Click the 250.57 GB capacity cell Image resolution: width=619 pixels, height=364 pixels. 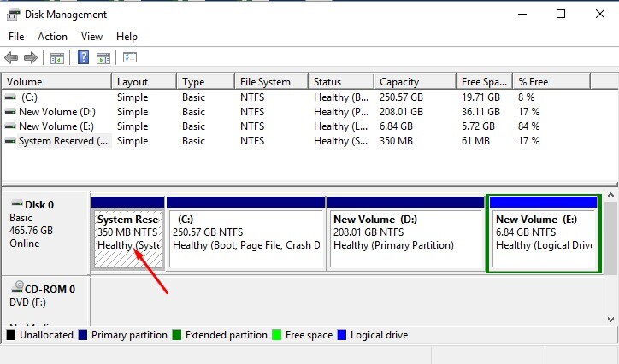(x=401, y=97)
